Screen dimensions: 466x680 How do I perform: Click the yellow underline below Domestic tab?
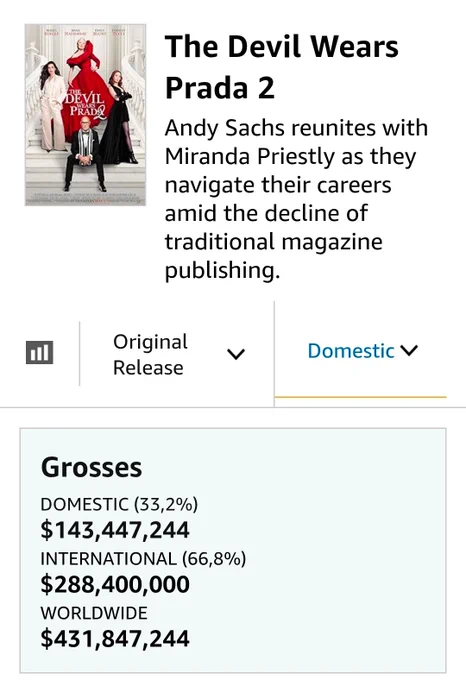(x=360, y=396)
